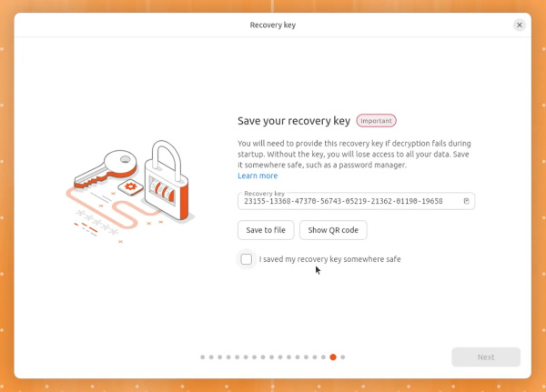Copy the recovery key using the copy icon
546x392 pixels.
tap(466, 201)
